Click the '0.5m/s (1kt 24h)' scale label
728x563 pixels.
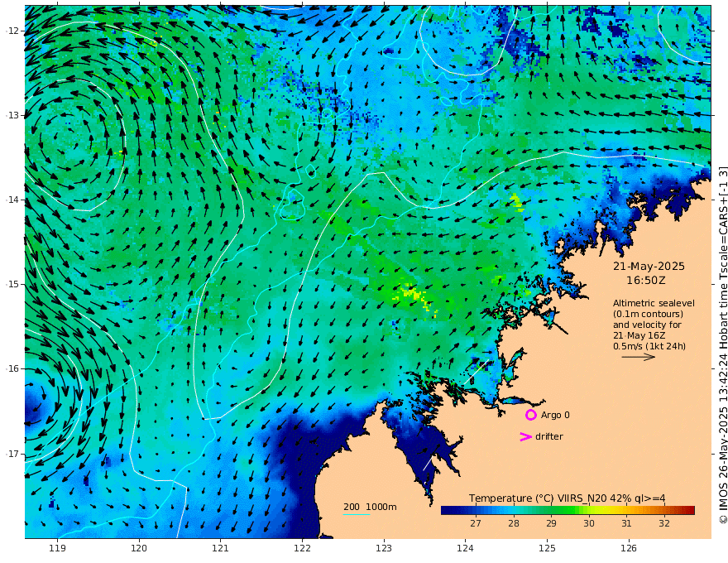649,346
